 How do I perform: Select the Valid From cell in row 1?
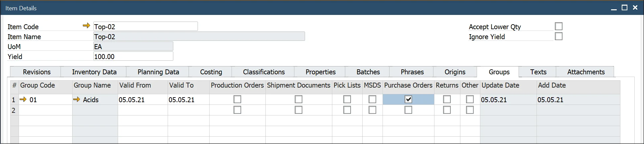142,100
